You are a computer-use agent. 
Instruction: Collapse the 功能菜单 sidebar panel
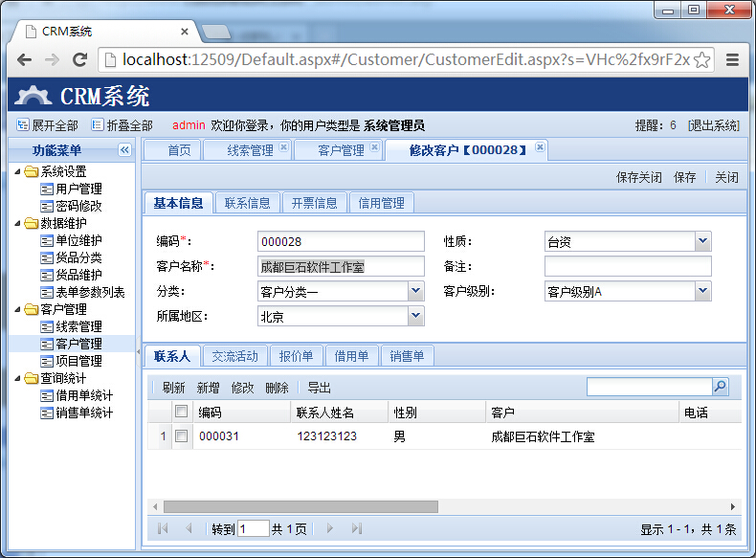pyautogui.click(x=124, y=150)
